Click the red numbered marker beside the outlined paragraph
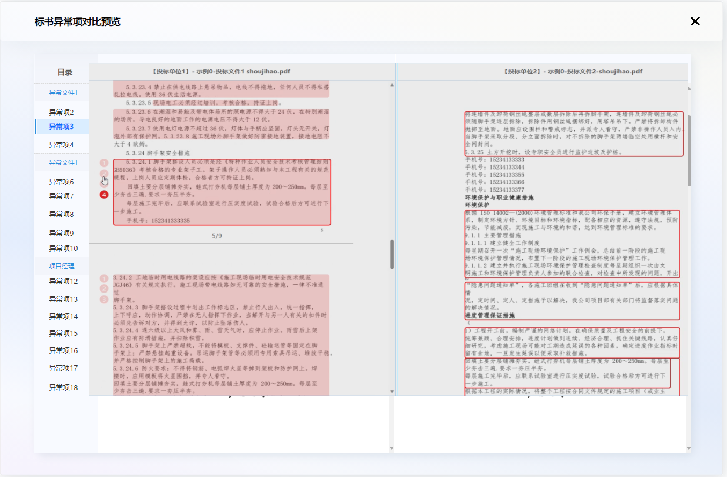Image resolution: width=728 pixels, height=477 pixels. (x=105, y=194)
